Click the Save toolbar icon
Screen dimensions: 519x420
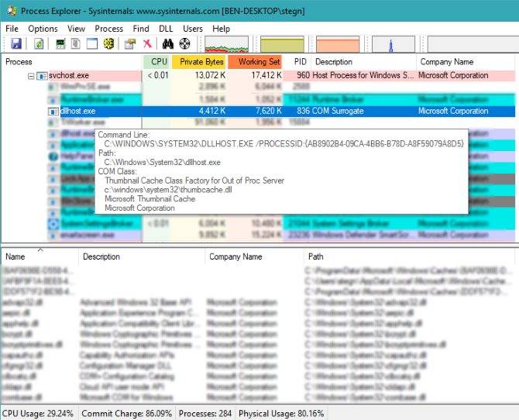[16, 43]
